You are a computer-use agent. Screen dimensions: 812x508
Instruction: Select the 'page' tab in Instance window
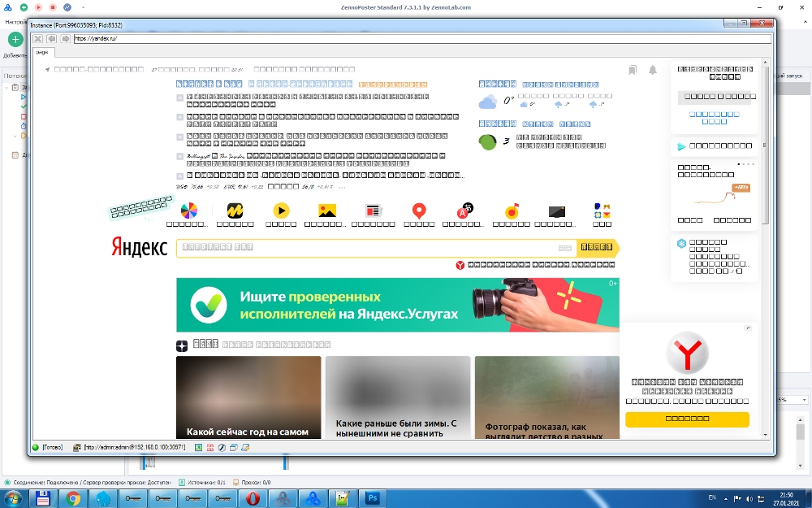point(43,52)
